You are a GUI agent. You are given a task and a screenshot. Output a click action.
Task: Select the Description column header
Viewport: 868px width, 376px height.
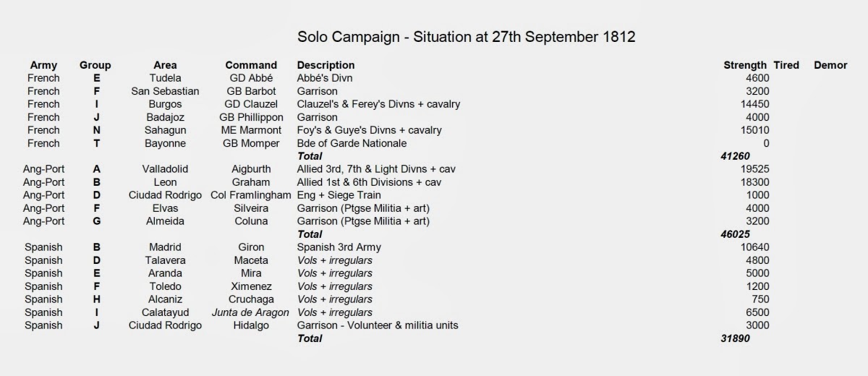(x=325, y=65)
